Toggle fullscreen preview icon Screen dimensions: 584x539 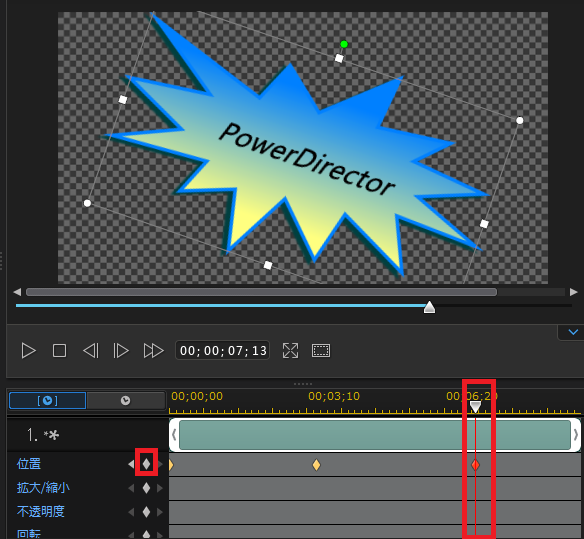tap(291, 351)
